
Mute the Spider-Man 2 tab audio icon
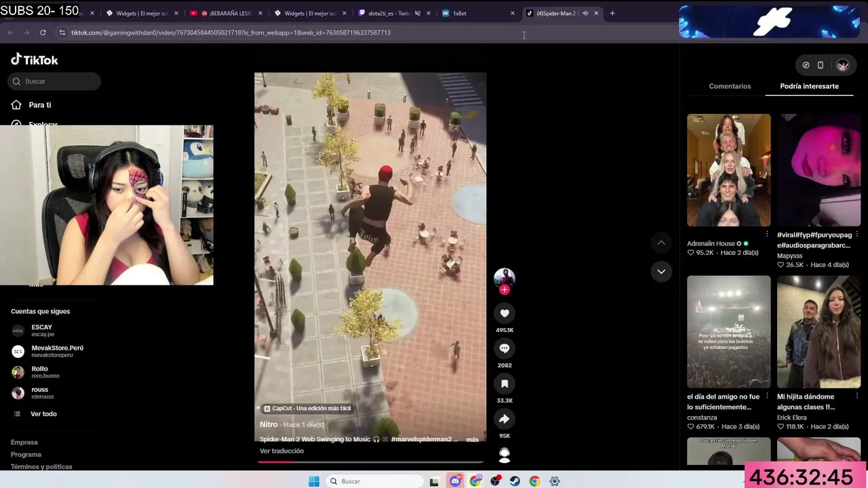585,13
